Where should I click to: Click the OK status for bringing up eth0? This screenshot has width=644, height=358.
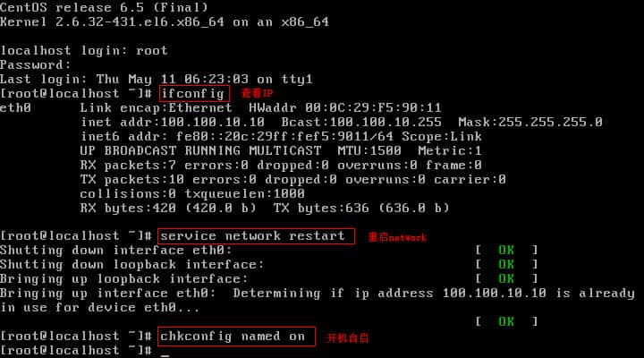tap(506, 321)
